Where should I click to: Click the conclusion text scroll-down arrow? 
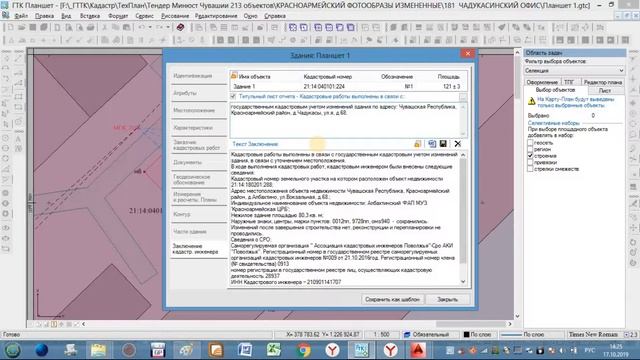tap(463, 281)
